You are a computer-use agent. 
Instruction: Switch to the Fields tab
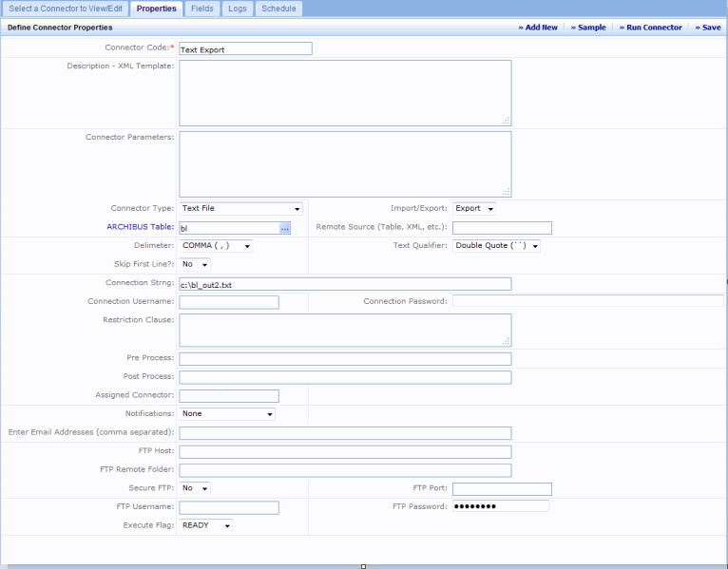click(201, 9)
